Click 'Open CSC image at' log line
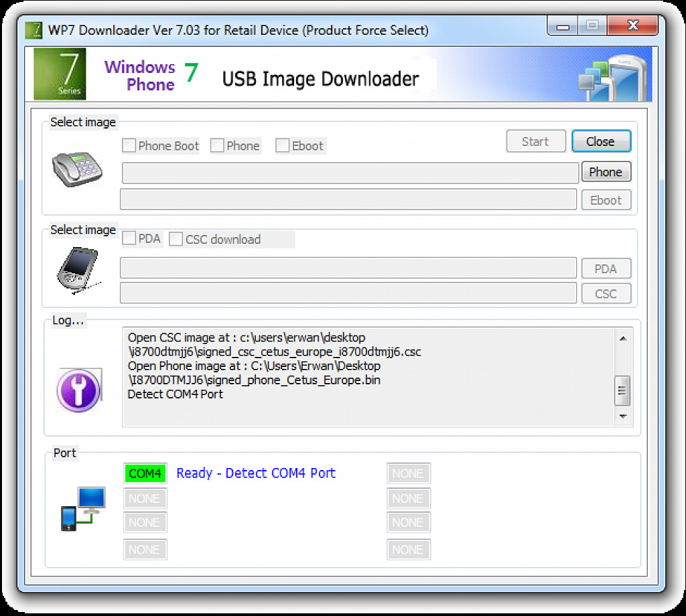Screen dimensions: 686x616 247,337
